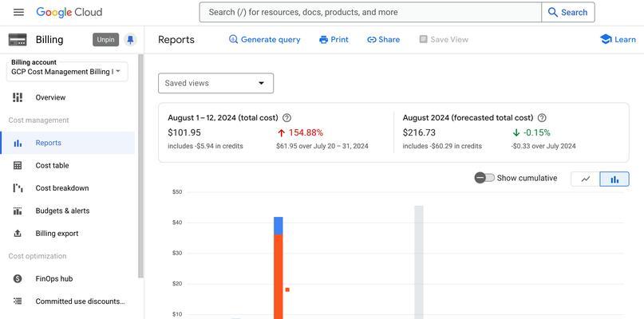
Task: Click the "includes -$5.94 in credits" text
Action: tap(205, 146)
